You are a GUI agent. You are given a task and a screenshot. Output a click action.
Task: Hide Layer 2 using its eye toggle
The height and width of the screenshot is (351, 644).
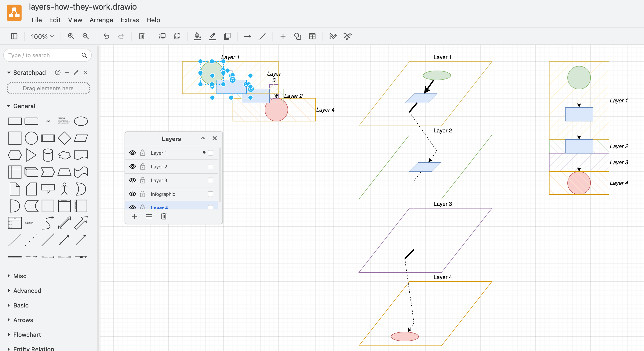click(133, 166)
